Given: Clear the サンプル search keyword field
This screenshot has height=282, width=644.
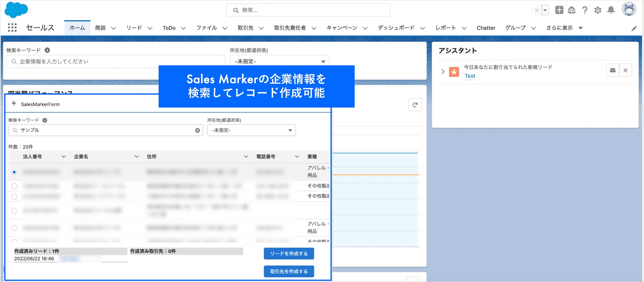Looking at the screenshot, I should pos(197,131).
